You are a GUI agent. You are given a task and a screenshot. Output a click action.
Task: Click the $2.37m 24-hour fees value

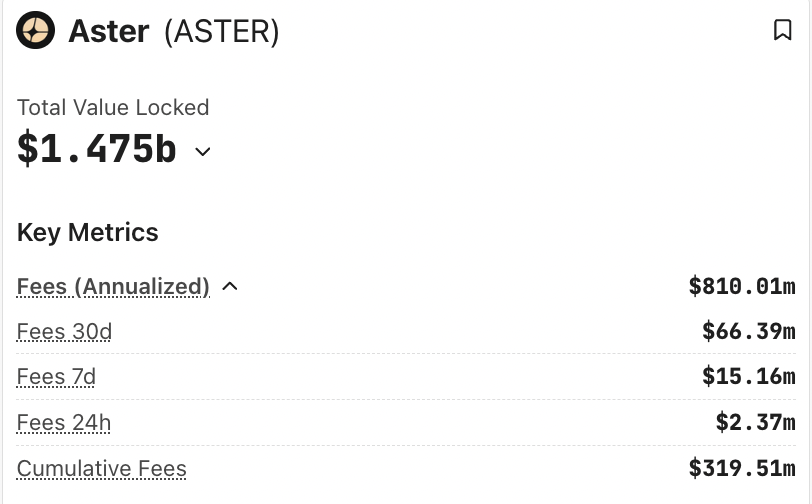(755, 423)
